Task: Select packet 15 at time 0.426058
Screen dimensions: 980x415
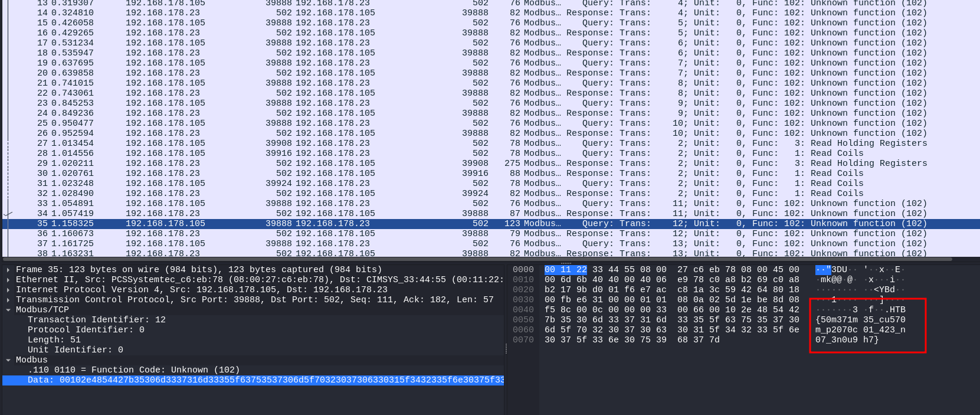Action: (490, 22)
